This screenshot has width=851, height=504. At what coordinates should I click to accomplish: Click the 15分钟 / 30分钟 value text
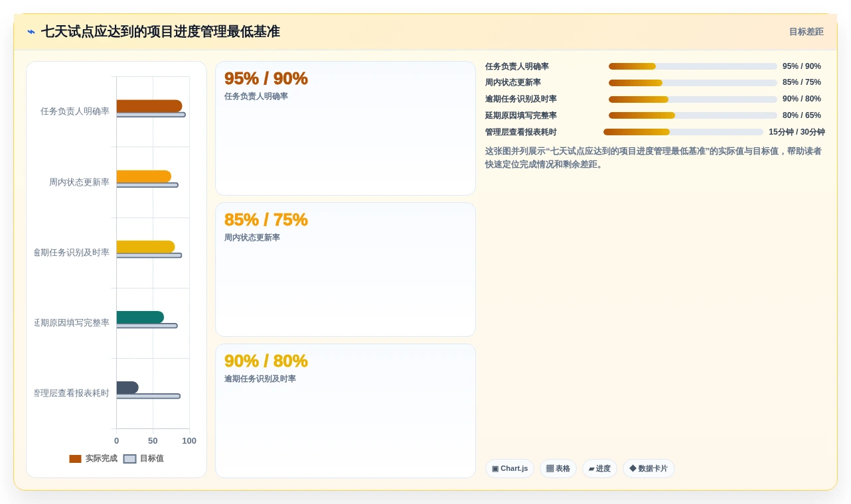click(x=797, y=132)
